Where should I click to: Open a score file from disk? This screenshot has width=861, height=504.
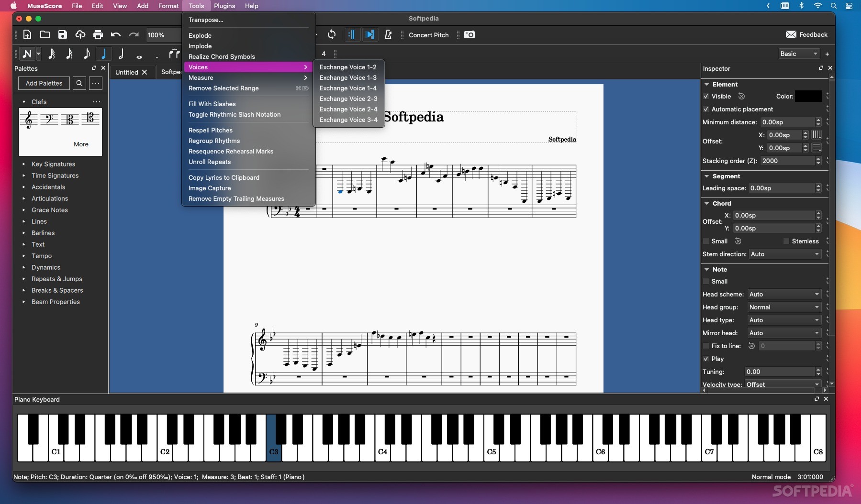click(45, 34)
